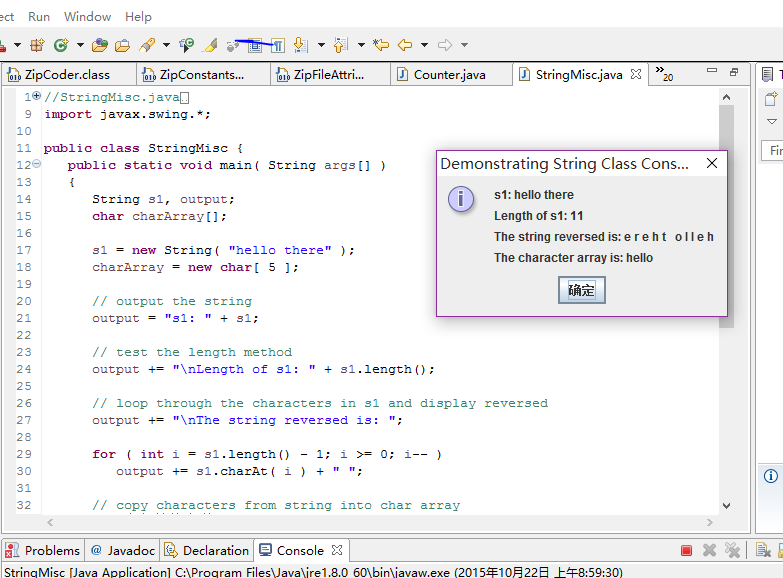Terminate the running program with red stop
783x578 pixels.
pyautogui.click(x=687, y=551)
